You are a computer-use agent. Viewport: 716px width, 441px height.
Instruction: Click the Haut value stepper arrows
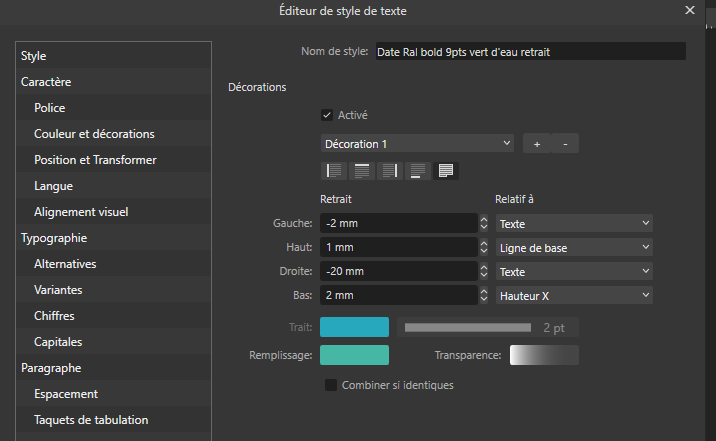(484, 247)
